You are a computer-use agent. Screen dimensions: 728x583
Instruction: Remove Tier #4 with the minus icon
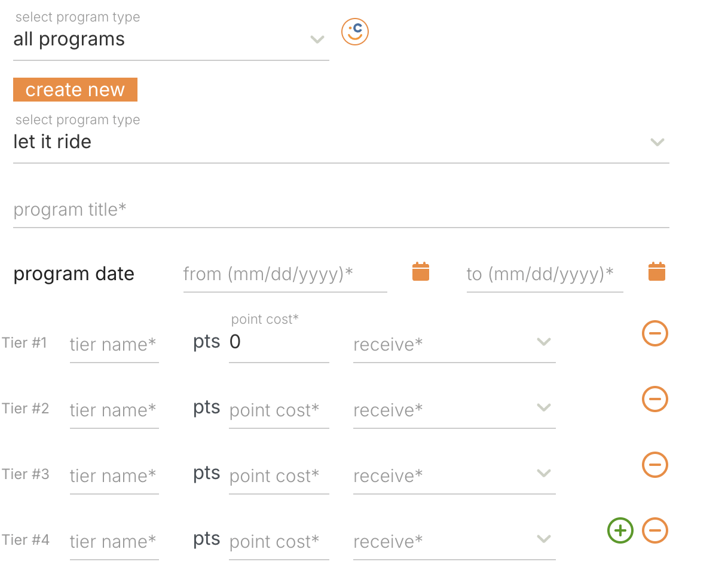click(654, 530)
